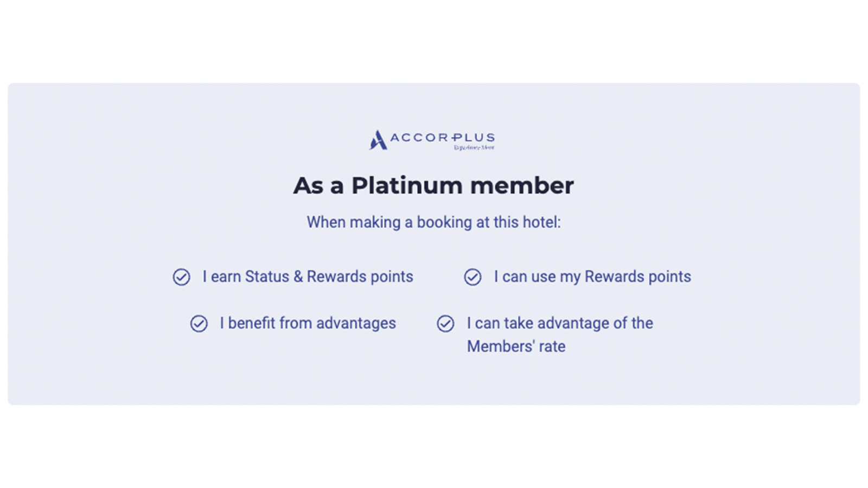Click the word 'Platinum' in the heading
868x488 pixels.
(407, 185)
